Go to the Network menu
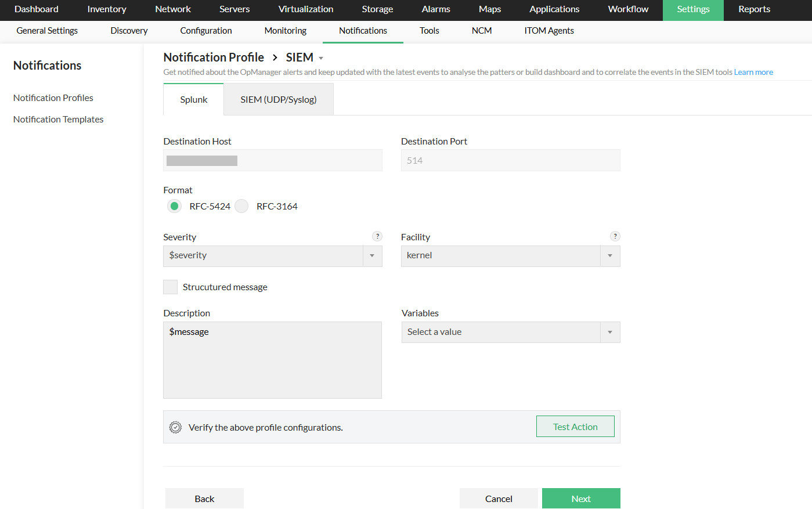Screen dimensions: 812x509 173,9
